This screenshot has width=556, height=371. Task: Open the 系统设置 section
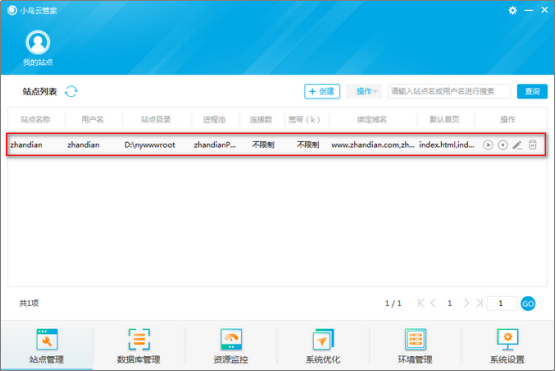(507, 346)
